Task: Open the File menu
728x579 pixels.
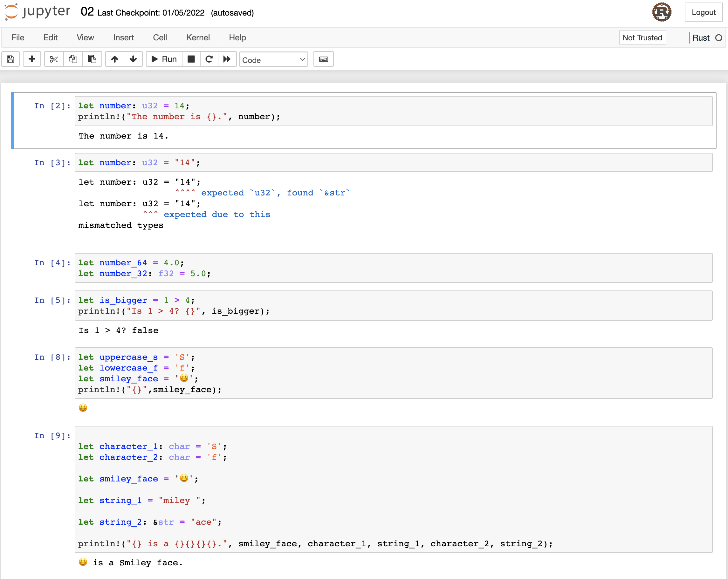Action: [17, 37]
